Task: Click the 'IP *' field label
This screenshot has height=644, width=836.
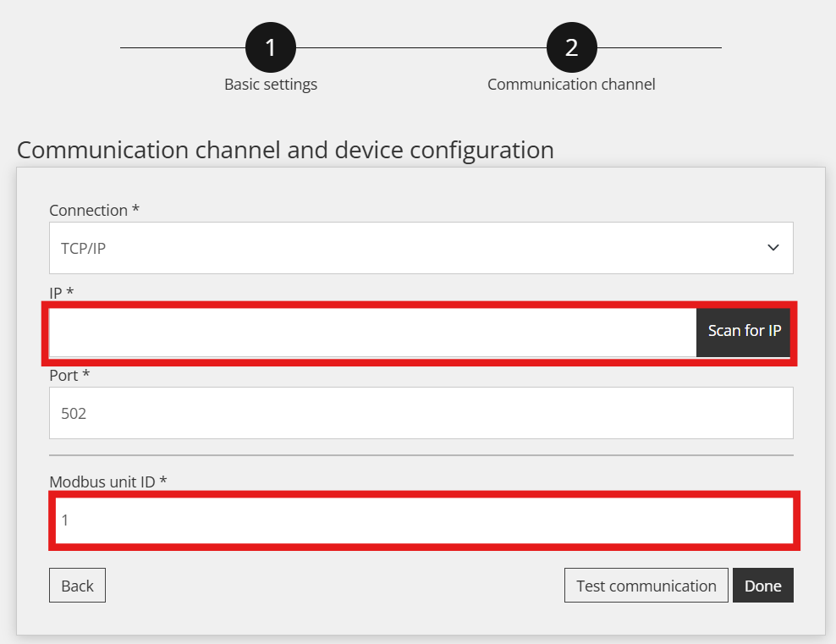Action: [x=61, y=293]
